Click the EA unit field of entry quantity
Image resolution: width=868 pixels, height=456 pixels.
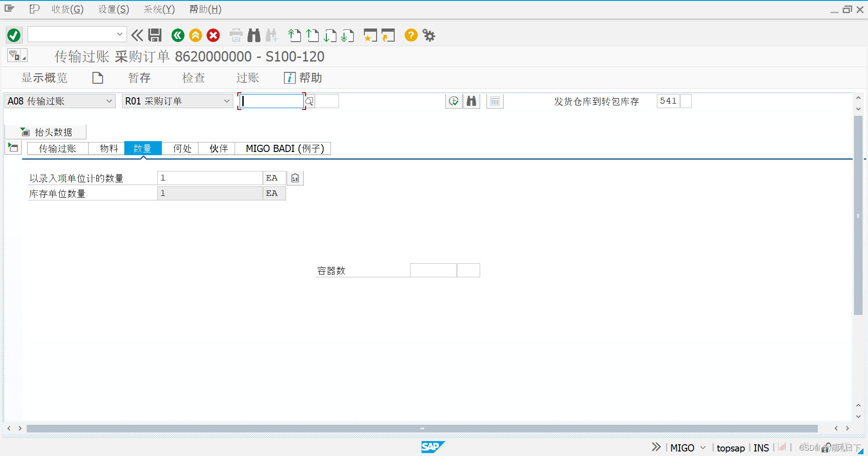tap(274, 178)
